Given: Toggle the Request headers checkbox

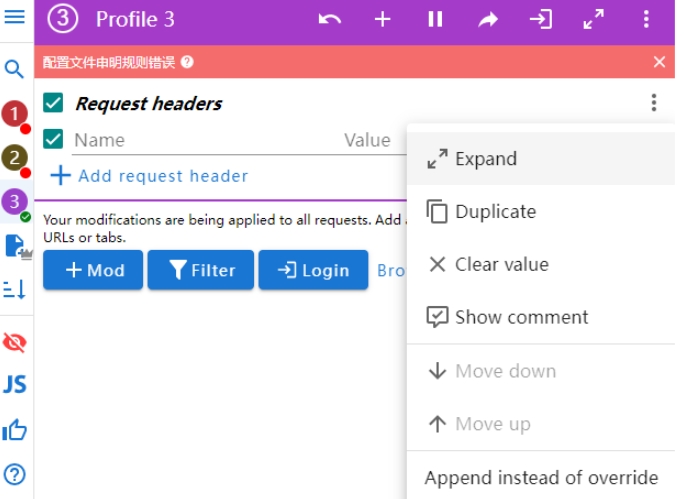Looking at the screenshot, I should tap(54, 103).
